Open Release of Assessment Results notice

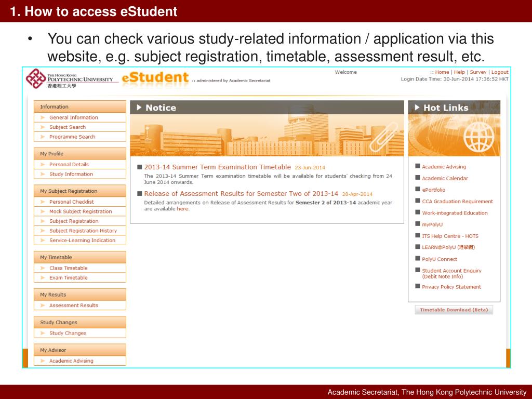click(x=241, y=194)
